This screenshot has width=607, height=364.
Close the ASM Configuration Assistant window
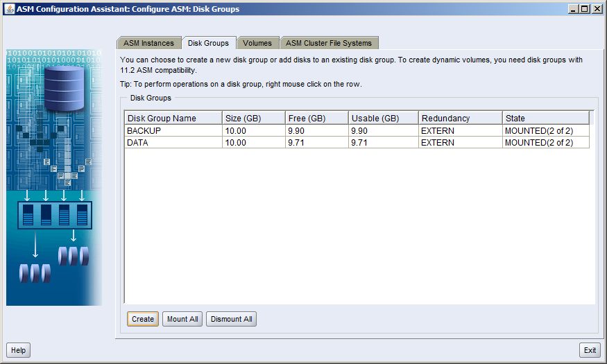597,8
